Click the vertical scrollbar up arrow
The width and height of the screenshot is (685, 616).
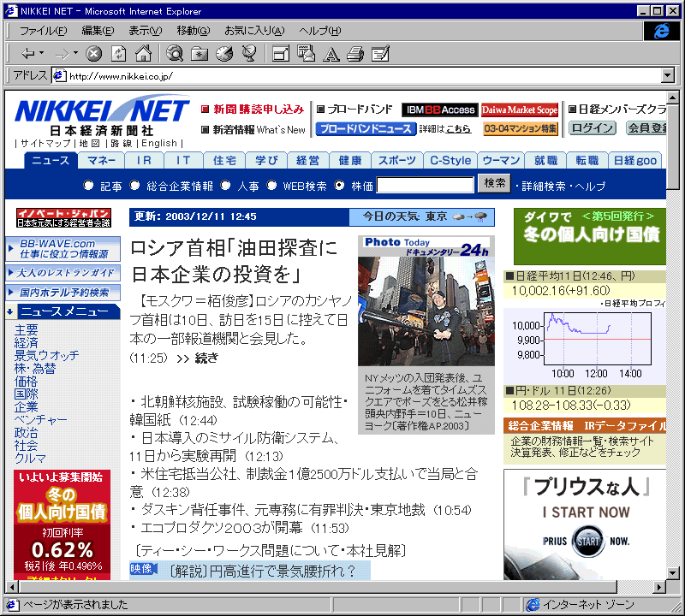coord(673,98)
